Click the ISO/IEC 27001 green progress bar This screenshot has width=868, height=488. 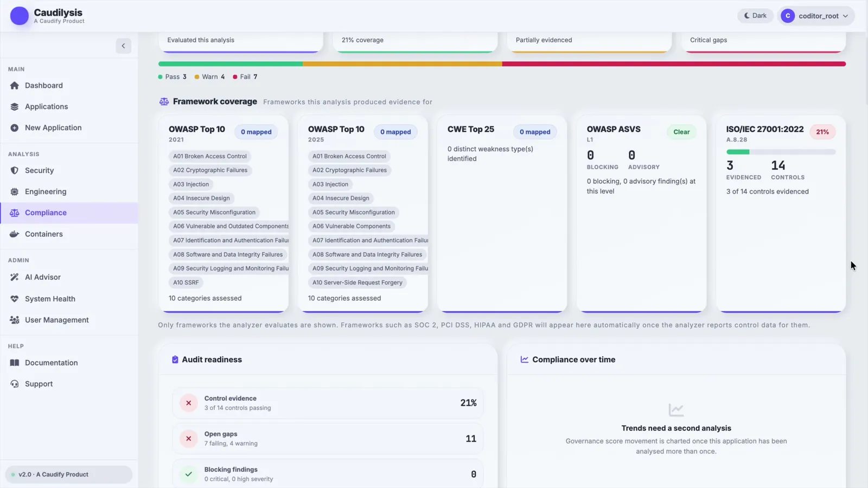738,152
